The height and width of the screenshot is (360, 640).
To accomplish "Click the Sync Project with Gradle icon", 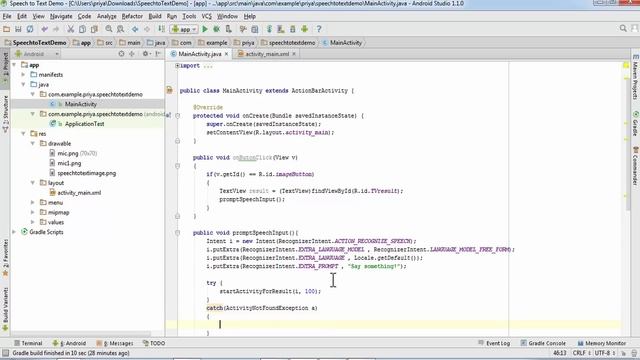I will coord(269,29).
